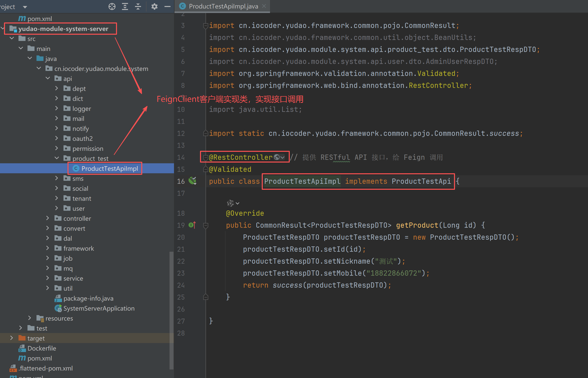Click the AI suggestion icon above @Override

pyautogui.click(x=230, y=203)
